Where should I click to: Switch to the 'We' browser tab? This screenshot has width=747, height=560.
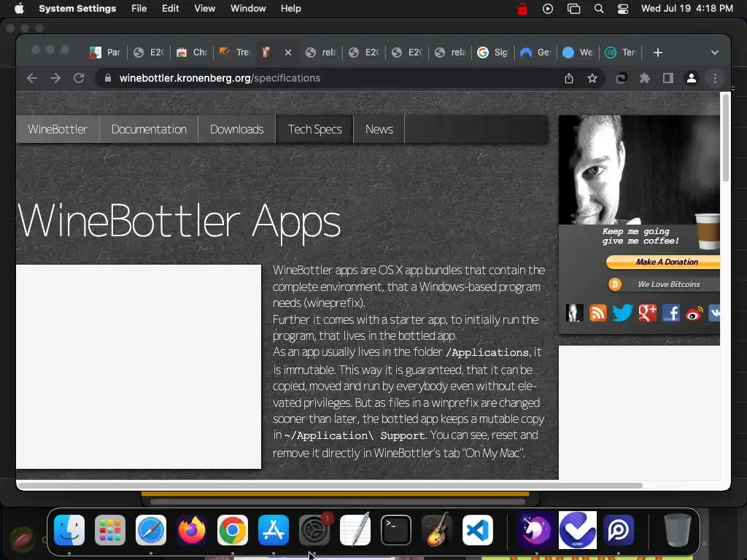(x=578, y=52)
